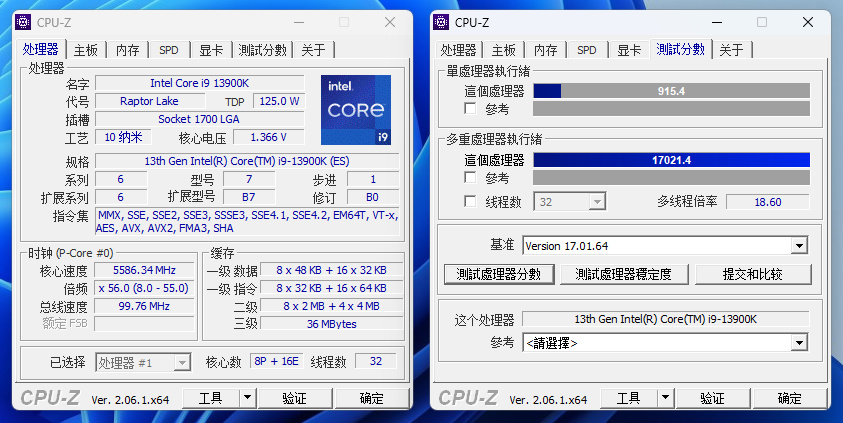Viewport: 843px width, 423px height.
Task: Click the 核心数 value 8P + 16E
Action: pos(276,361)
